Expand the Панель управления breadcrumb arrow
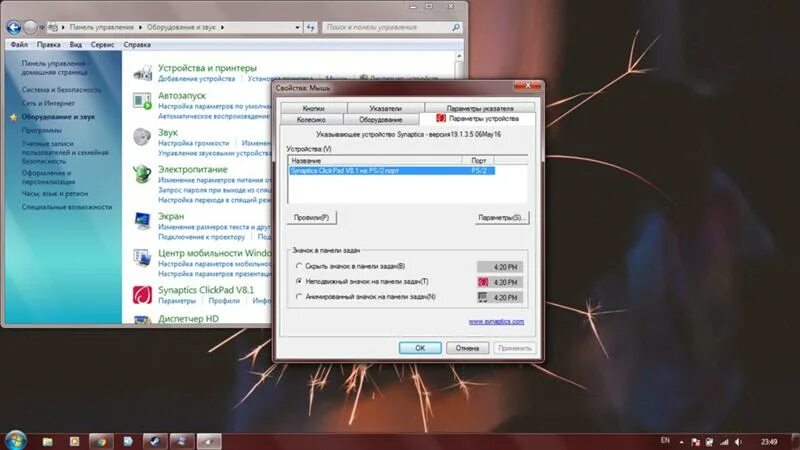This screenshot has height=450, width=800. [140, 27]
